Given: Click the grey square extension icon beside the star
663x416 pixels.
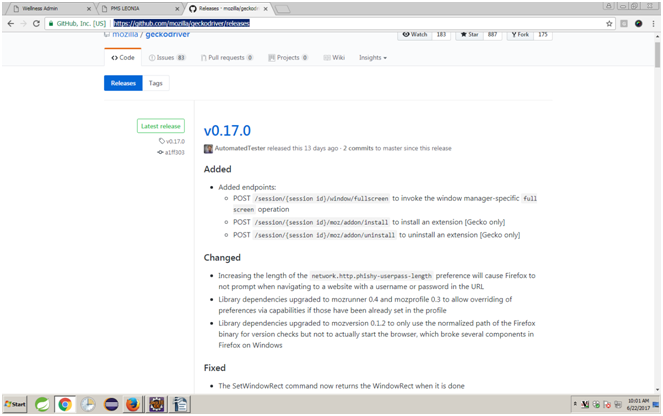Looking at the screenshot, I should point(624,24).
